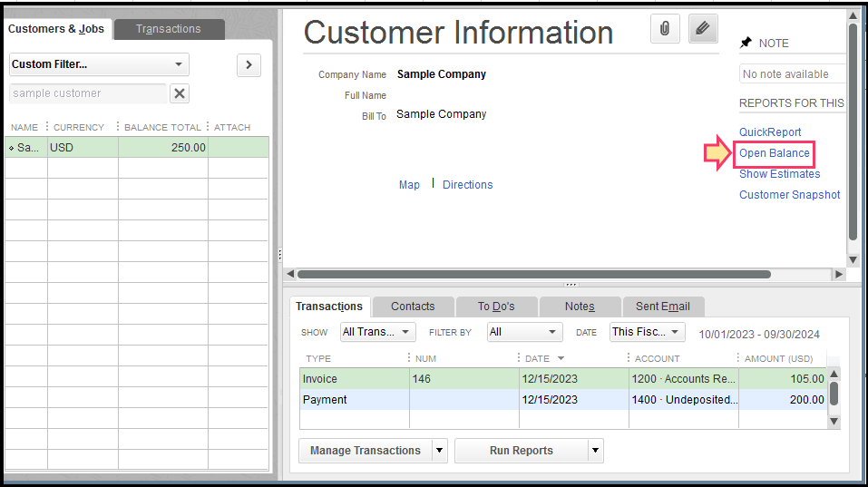
Task: Open the Manage Transactions dropdown arrow
Action: click(440, 451)
